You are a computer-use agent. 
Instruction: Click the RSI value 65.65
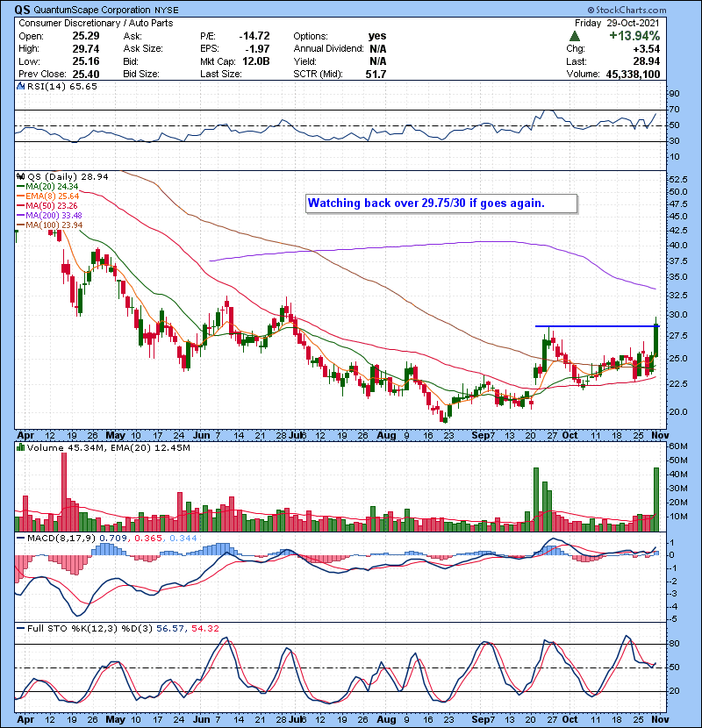84,86
